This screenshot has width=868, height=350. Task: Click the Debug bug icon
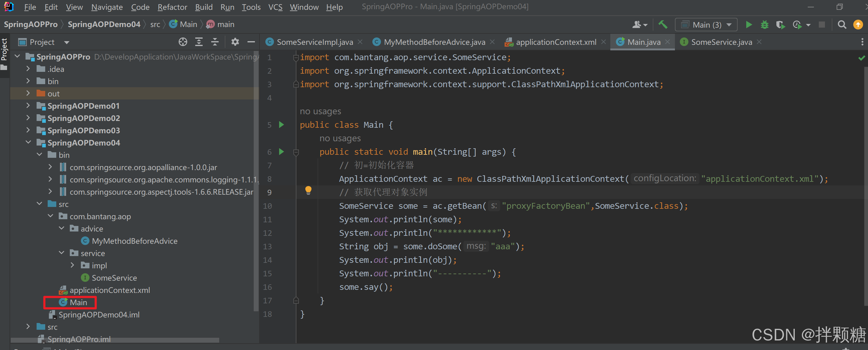coord(765,25)
